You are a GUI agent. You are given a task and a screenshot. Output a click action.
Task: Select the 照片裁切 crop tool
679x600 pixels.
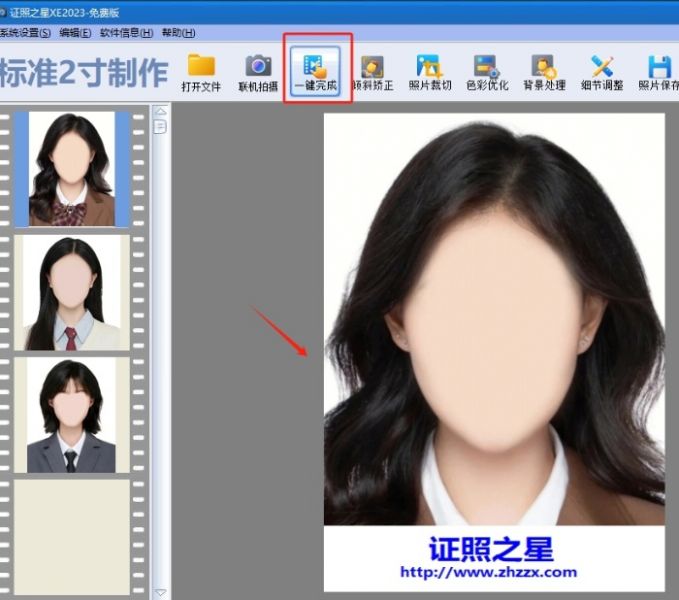[x=430, y=73]
